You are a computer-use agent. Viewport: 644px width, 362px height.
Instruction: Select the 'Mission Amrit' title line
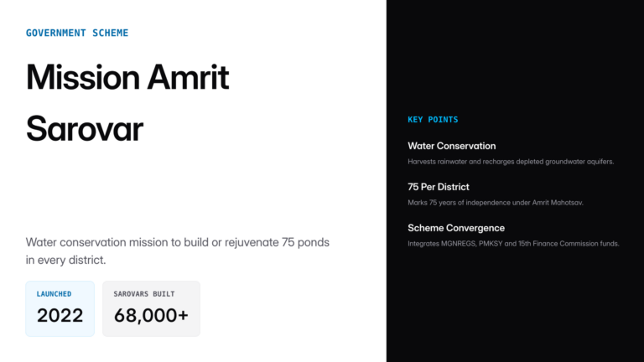point(127,77)
